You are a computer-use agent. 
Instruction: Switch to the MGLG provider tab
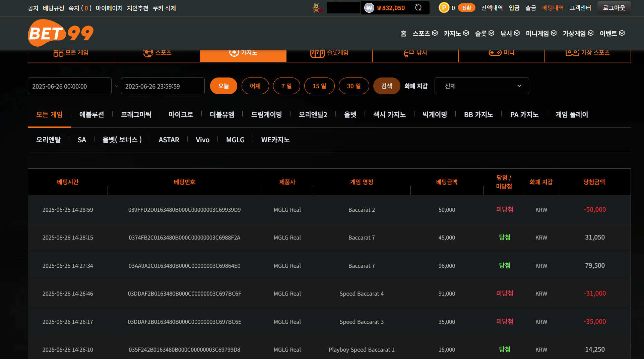click(x=235, y=140)
